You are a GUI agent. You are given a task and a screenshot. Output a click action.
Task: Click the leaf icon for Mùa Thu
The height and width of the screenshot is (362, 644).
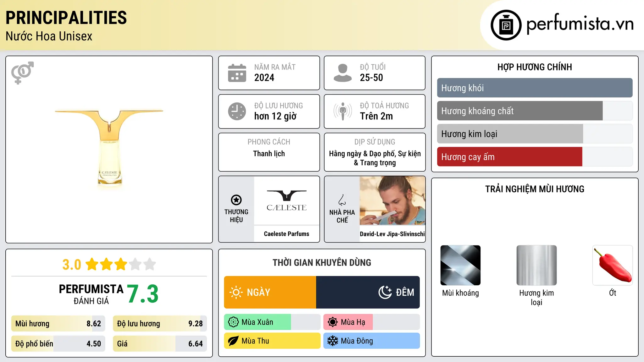click(233, 341)
